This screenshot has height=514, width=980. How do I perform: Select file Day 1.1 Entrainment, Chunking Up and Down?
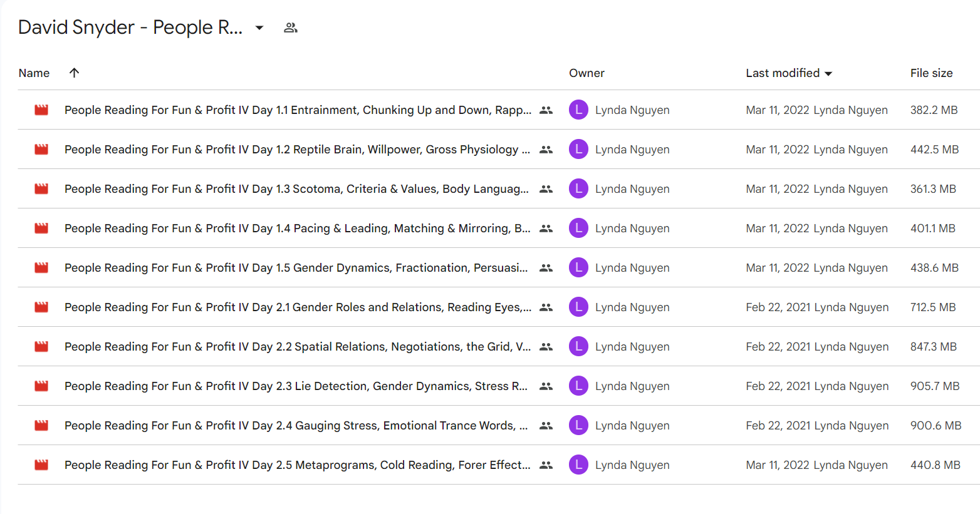tap(298, 110)
